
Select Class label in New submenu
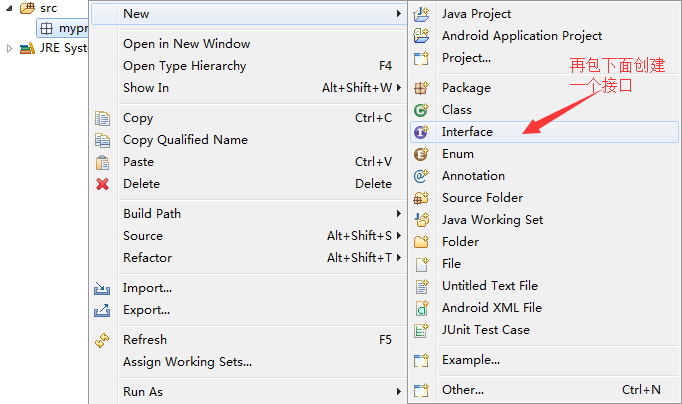pos(457,110)
